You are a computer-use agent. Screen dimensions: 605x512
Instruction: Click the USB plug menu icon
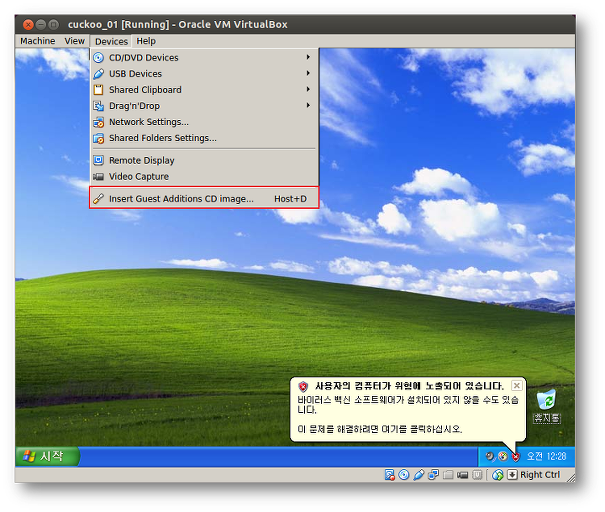click(98, 73)
